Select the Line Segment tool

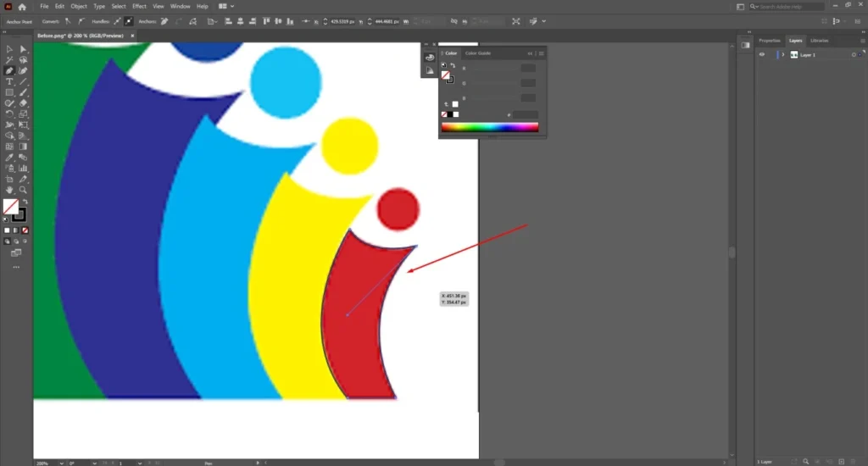[x=23, y=82]
